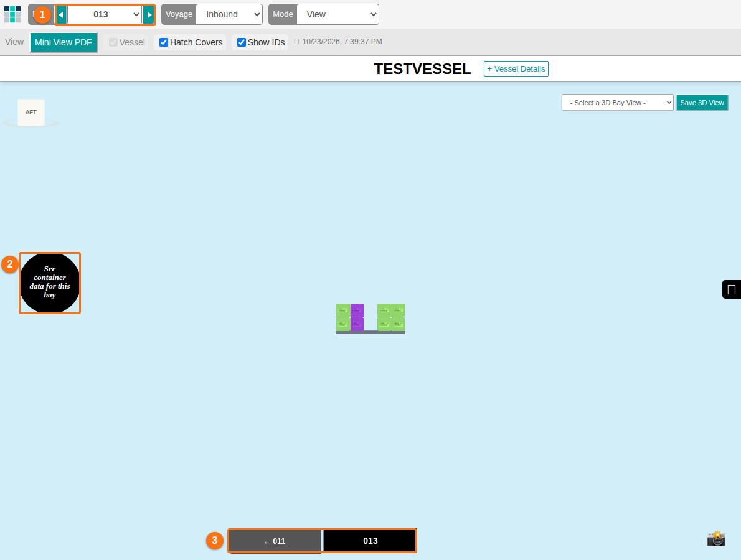Open the black side panel toggle icon
This screenshot has width=741, height=560.
[x=732, y=289]
